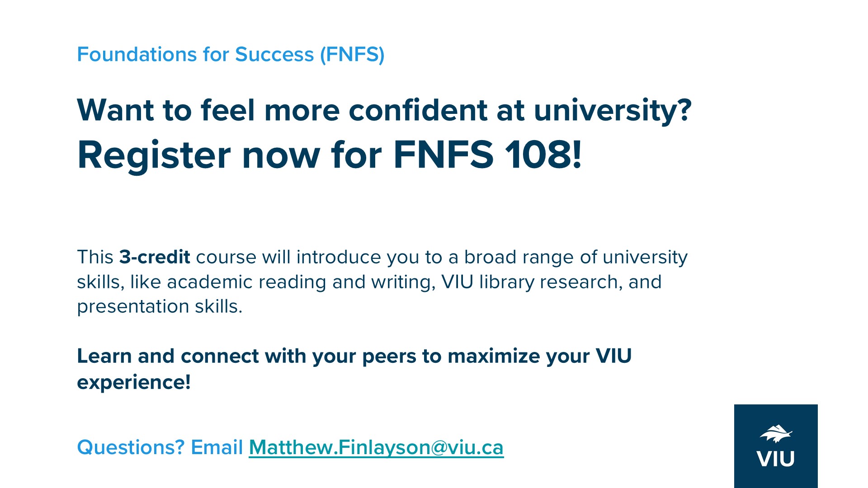Click the phrase academic reading and writing
The width and height of the screenshot is (868, 488).
pyautogui.click(x=301, y=282)
